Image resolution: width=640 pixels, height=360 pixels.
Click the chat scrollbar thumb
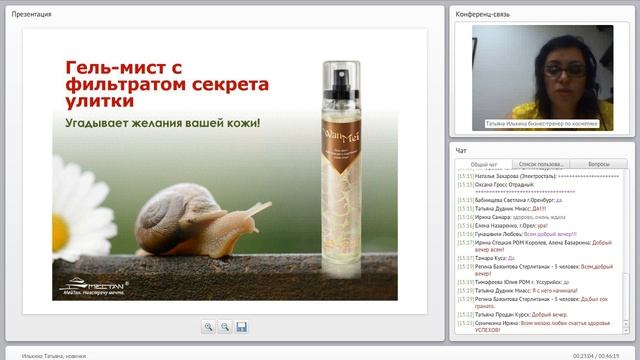(x=626, y=297)
